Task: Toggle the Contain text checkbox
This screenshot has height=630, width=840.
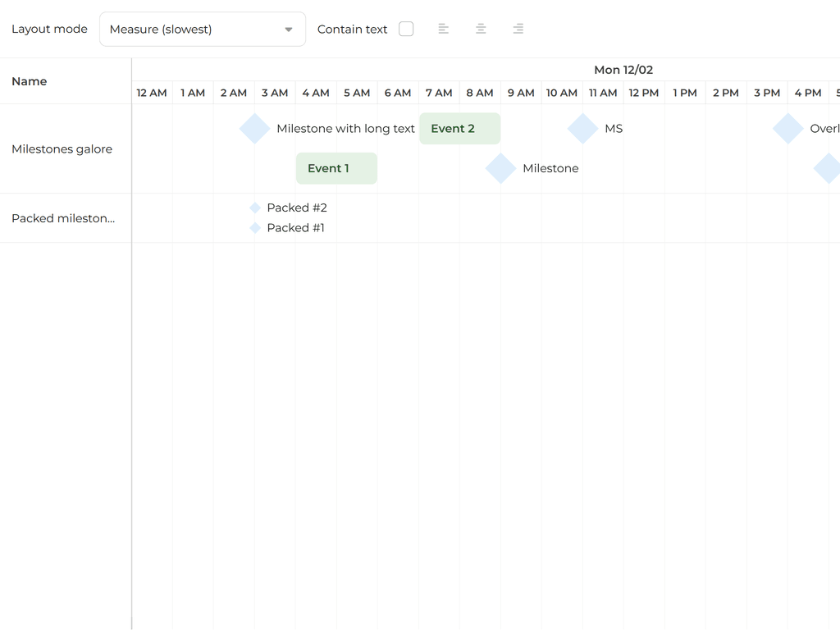Action: coord(406,29)
